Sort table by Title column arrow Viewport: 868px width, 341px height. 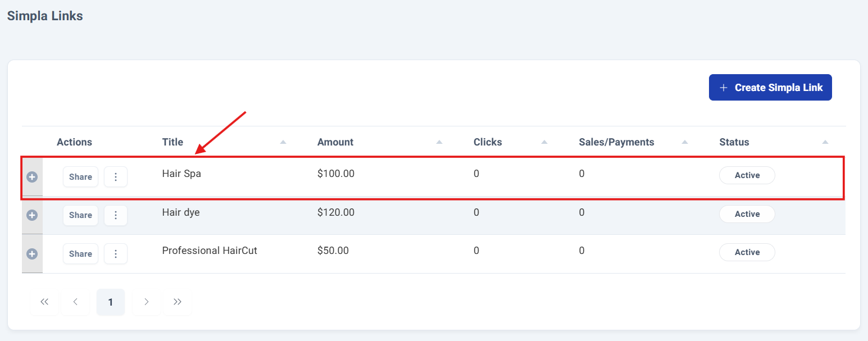point(283,142)
